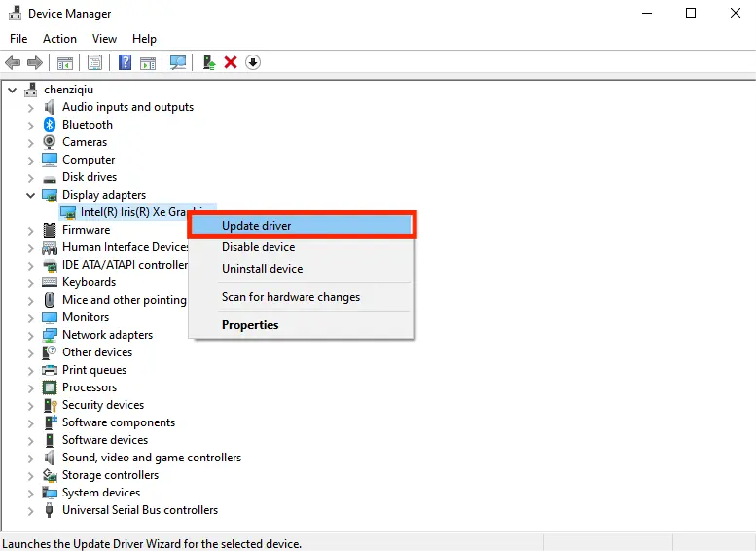Click the Device Manager title bar icon
Image resolution: width=756 pixels, height=551 pixels.
(x=15, y=13)
